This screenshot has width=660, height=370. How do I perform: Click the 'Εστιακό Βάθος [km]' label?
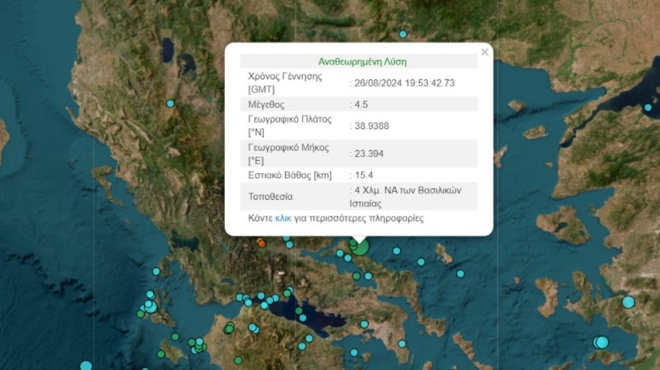coord(290,175)
